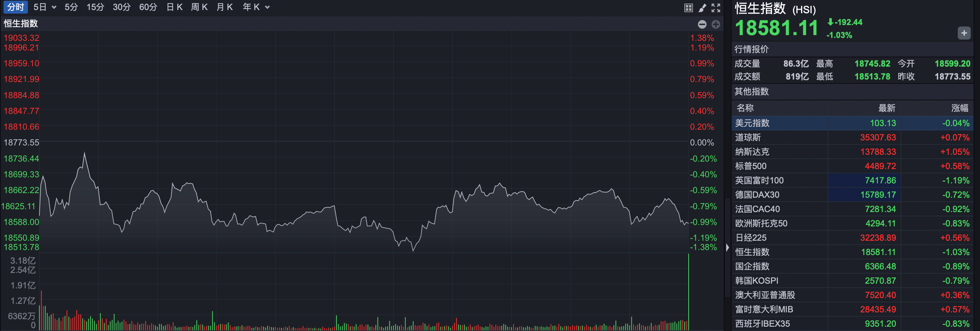Click the fullscreen expand icon
Screen dimensions: 980x331
tap(716, 8)
